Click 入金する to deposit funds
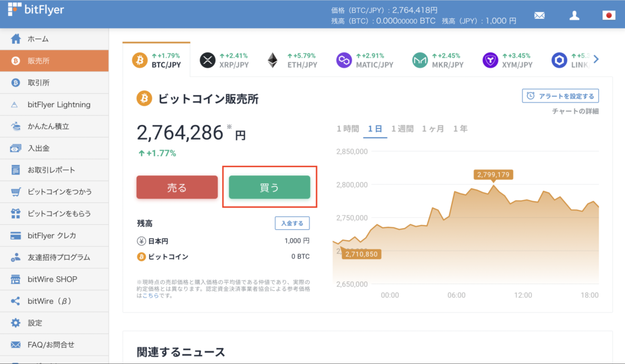 point(292,223)
